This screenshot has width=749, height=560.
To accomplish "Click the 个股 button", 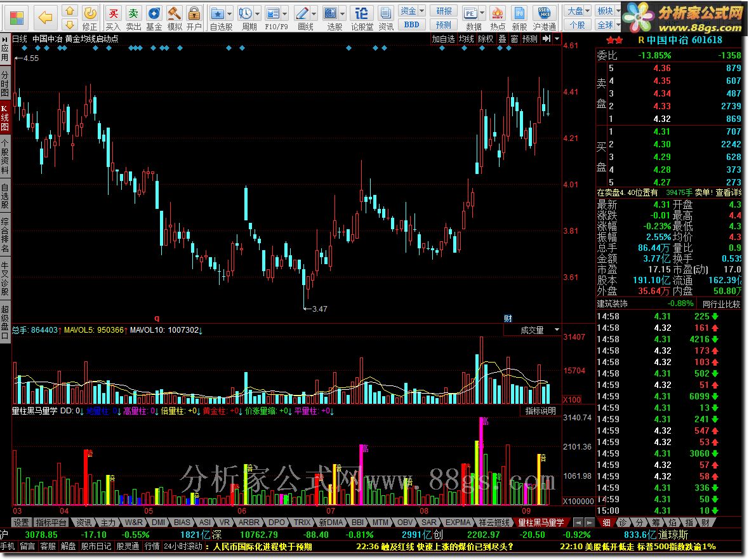I will tap(578, 24).
